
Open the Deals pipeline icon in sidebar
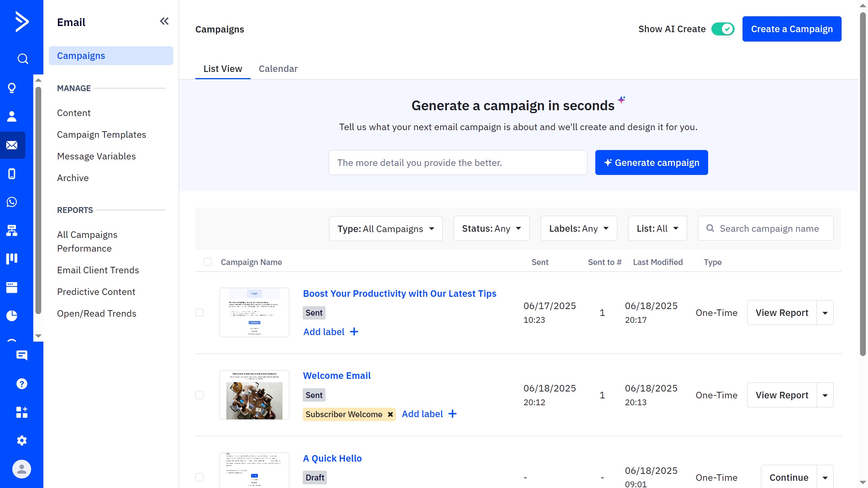[12, 258]
